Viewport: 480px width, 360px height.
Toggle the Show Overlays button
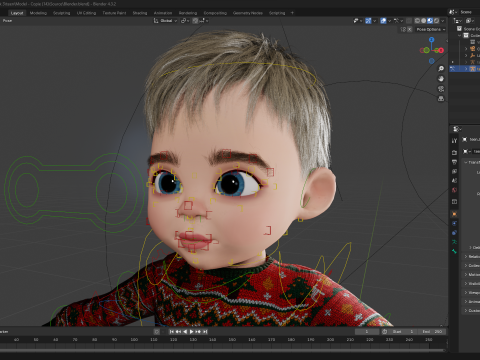pos(383,21)
